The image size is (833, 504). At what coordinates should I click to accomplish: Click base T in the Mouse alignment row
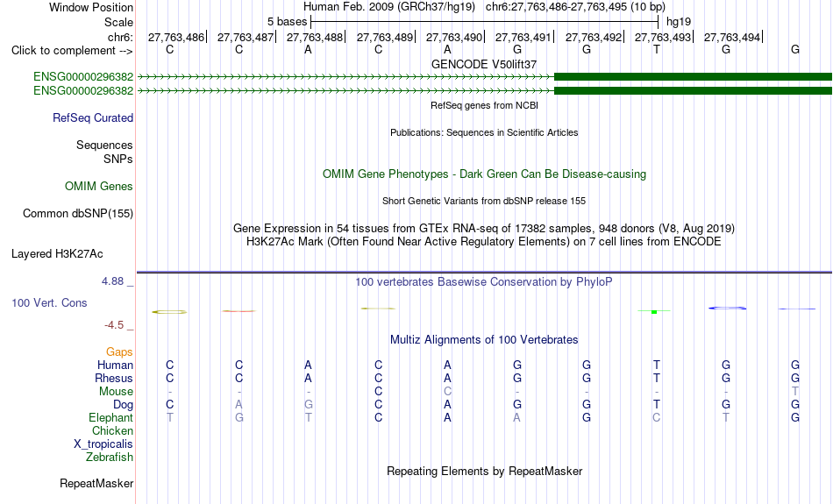pos(795,392)
